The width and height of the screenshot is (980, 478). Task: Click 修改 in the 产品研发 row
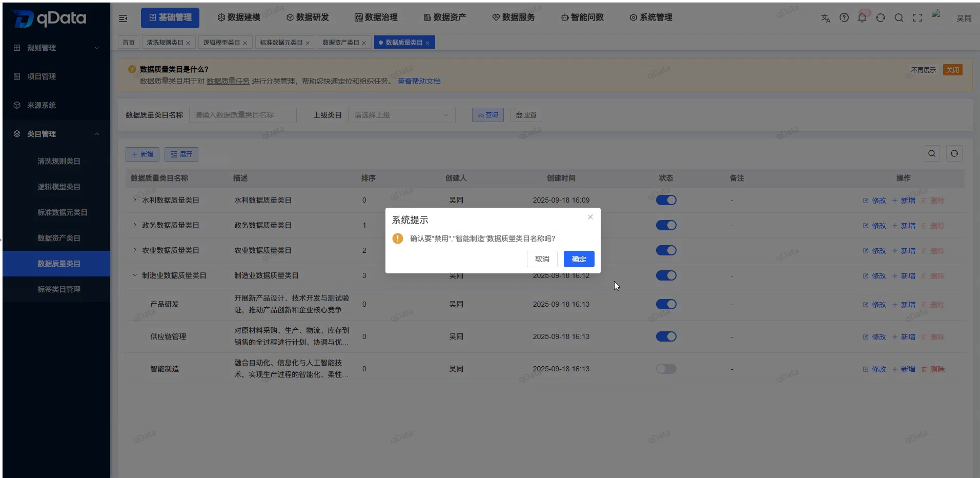874,305
